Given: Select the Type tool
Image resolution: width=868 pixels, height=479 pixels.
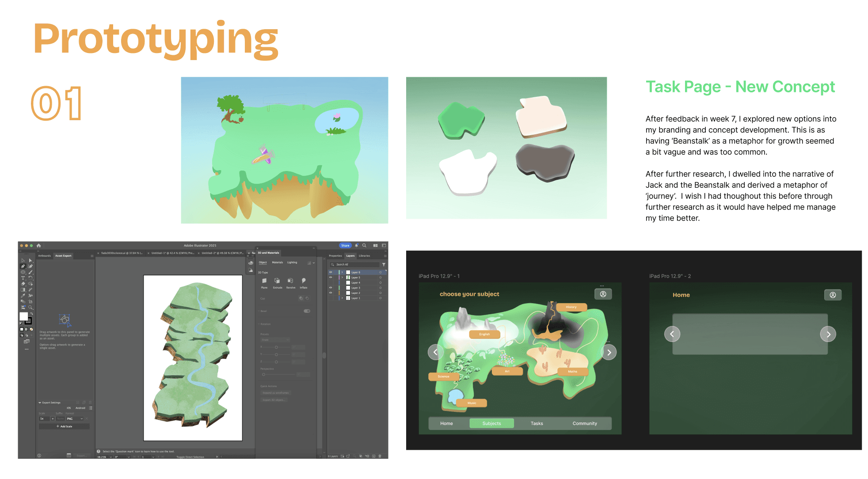Looking at the screenshot, I should pos(23,278).
